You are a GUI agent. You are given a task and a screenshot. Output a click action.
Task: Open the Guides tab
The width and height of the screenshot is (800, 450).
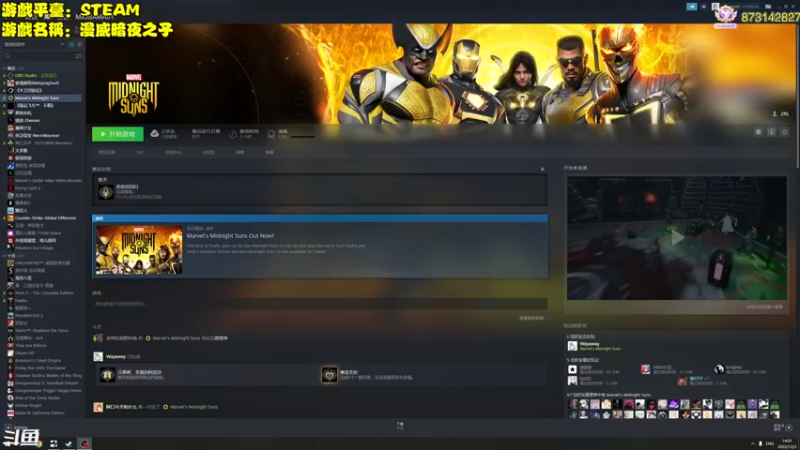[240, 152]
